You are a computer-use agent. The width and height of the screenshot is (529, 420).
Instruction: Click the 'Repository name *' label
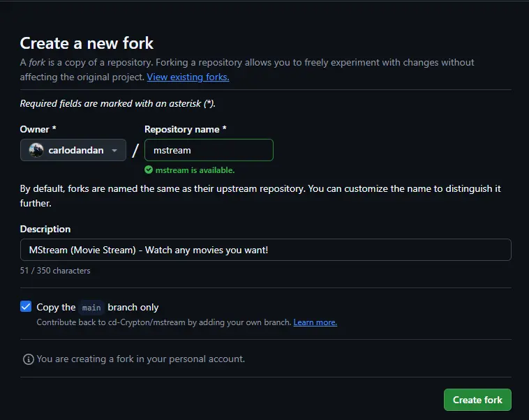(x=185, y=129)
